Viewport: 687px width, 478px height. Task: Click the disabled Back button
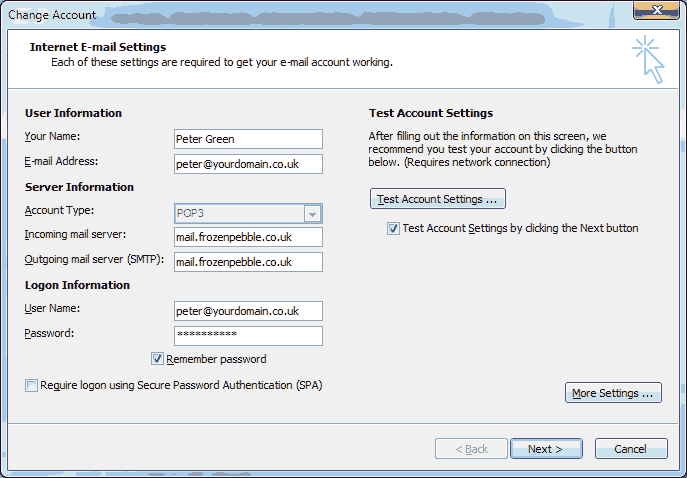(471, 449)
